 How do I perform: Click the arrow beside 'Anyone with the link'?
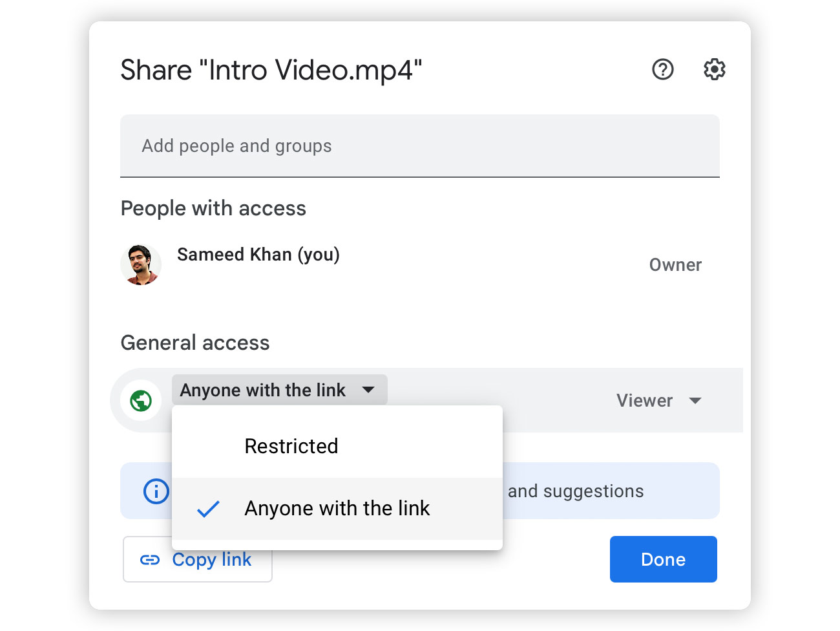tap(368, 390)
